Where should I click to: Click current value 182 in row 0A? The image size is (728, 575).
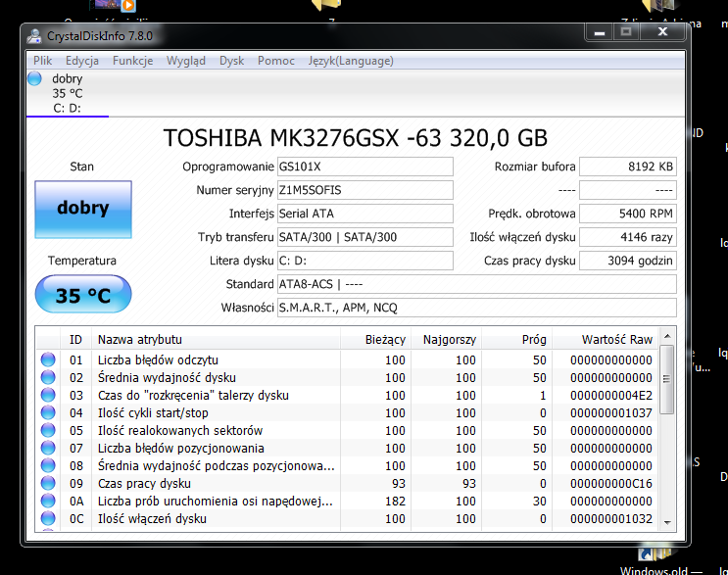[x=395, y=502]
